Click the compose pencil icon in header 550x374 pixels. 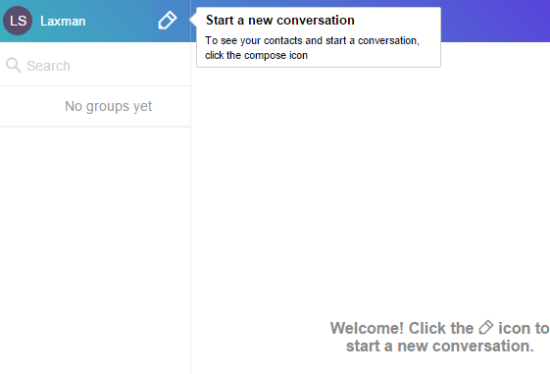click(167, 20)
